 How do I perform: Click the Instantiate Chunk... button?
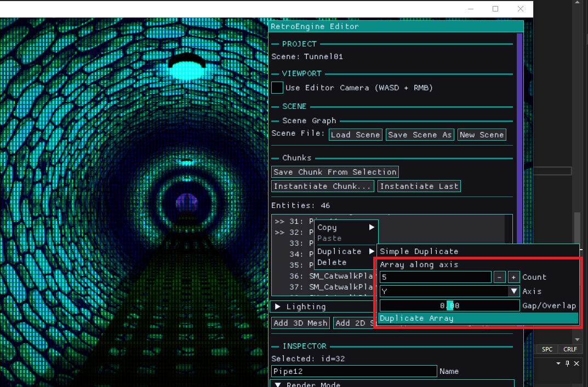pos(323,186)
